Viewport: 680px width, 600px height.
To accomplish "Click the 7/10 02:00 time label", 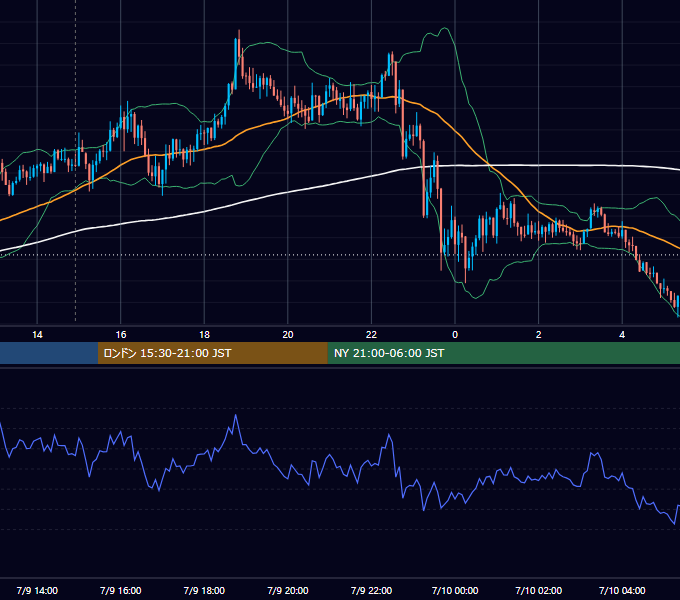I will pos(539,590).
